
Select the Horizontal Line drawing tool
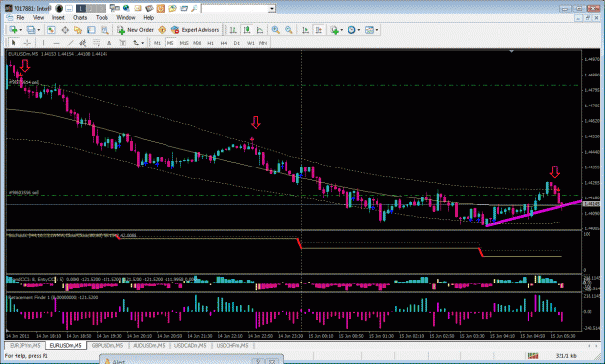56,43
